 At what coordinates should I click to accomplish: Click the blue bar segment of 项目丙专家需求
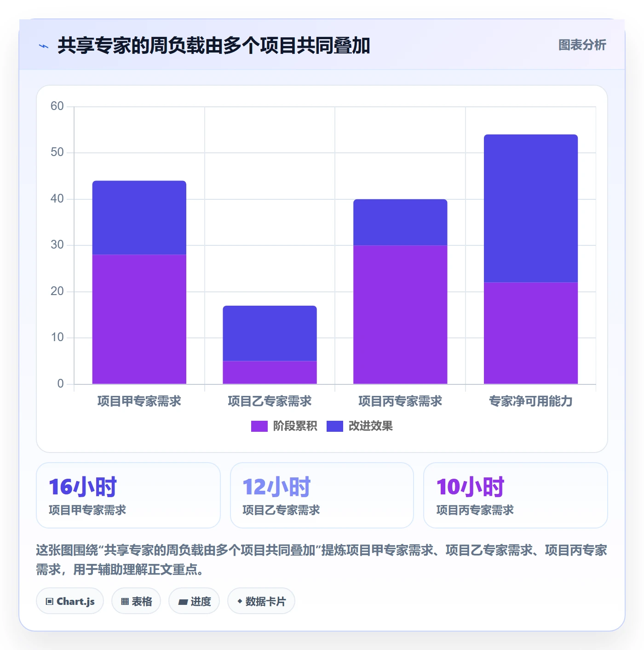click(400, 222)
